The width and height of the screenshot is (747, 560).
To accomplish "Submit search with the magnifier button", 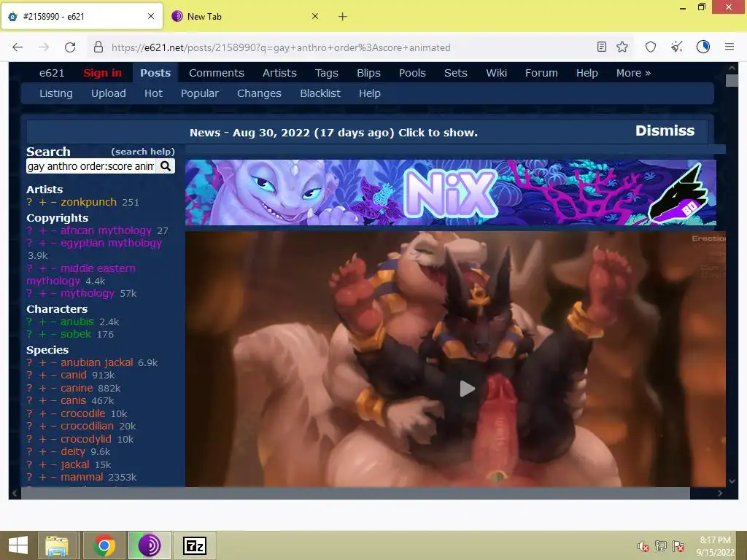I will click(x=166, y=166).
